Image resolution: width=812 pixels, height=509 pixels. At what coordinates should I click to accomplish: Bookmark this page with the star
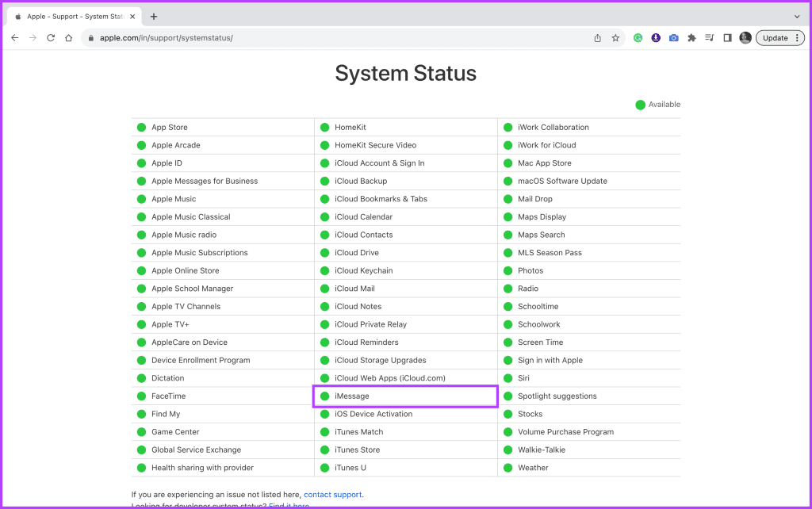615,38
